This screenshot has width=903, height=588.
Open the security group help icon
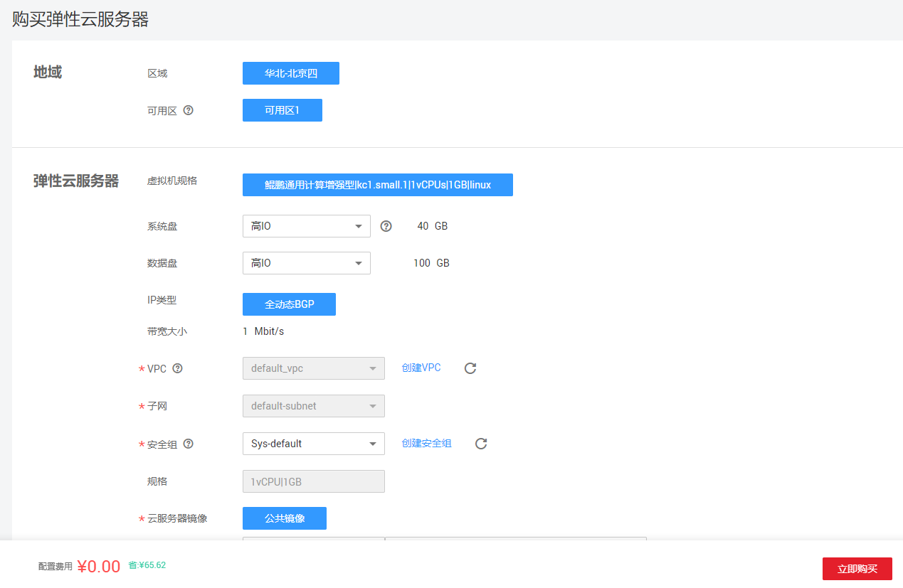[189, 444]
